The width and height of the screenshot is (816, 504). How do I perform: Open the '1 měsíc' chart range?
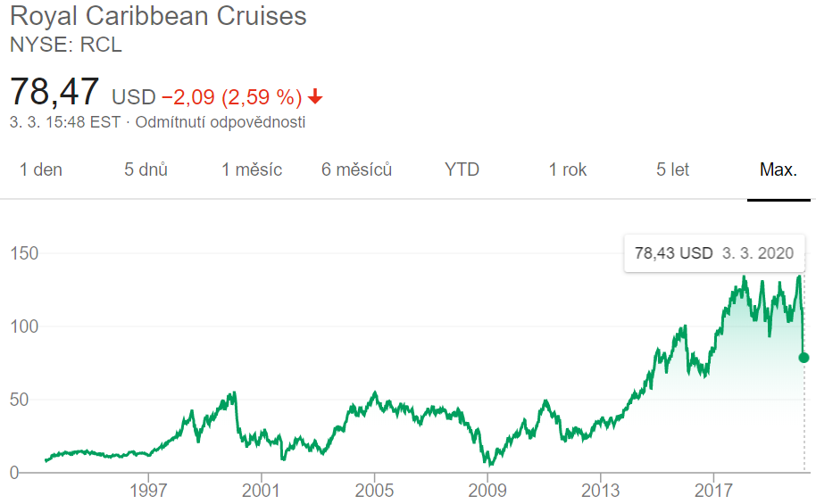252,169
